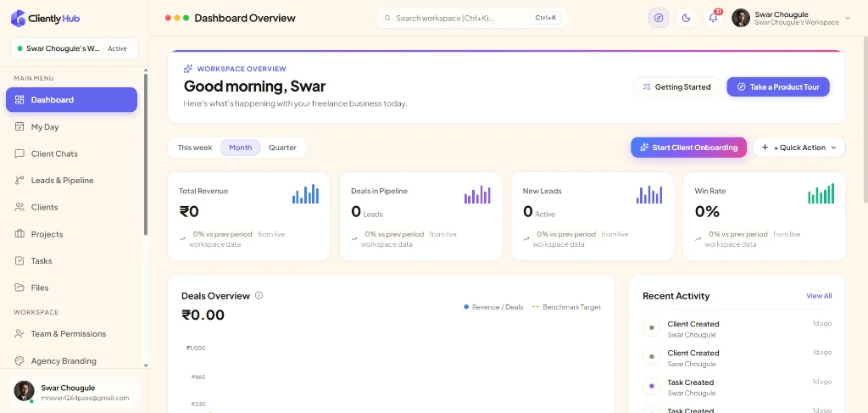This screenshot has height=413, width=868.
Task: Click the Tasks checkbox icon
Action: (19, 260)
